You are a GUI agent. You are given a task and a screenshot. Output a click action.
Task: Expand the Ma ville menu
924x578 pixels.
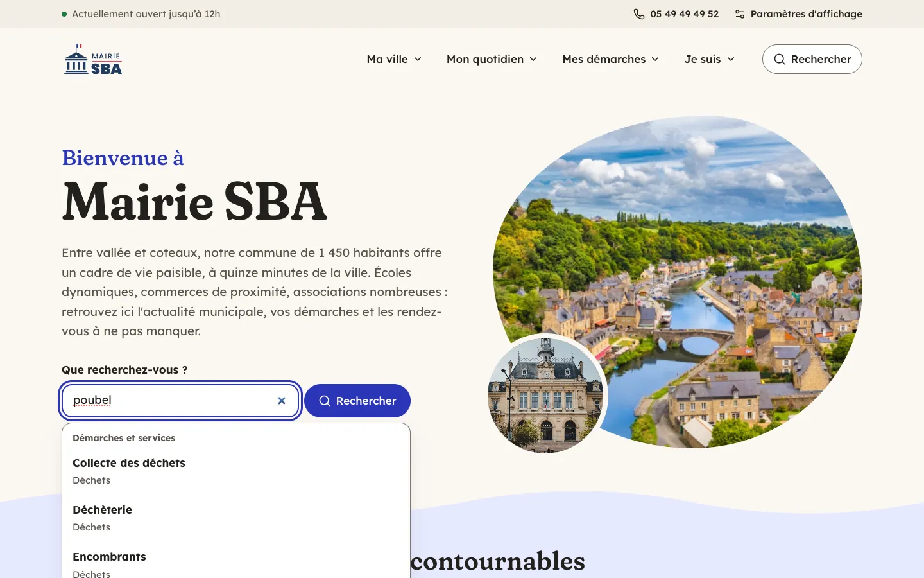click(x=394, y=59)
